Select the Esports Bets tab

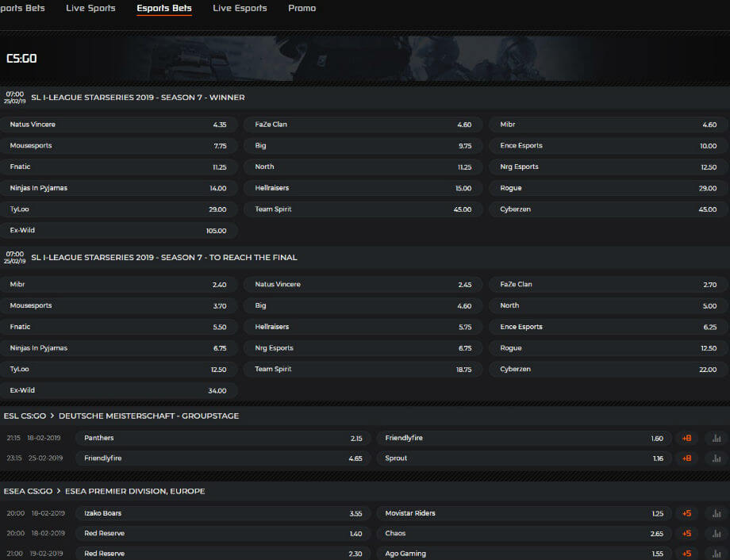(x=164, y=9)
